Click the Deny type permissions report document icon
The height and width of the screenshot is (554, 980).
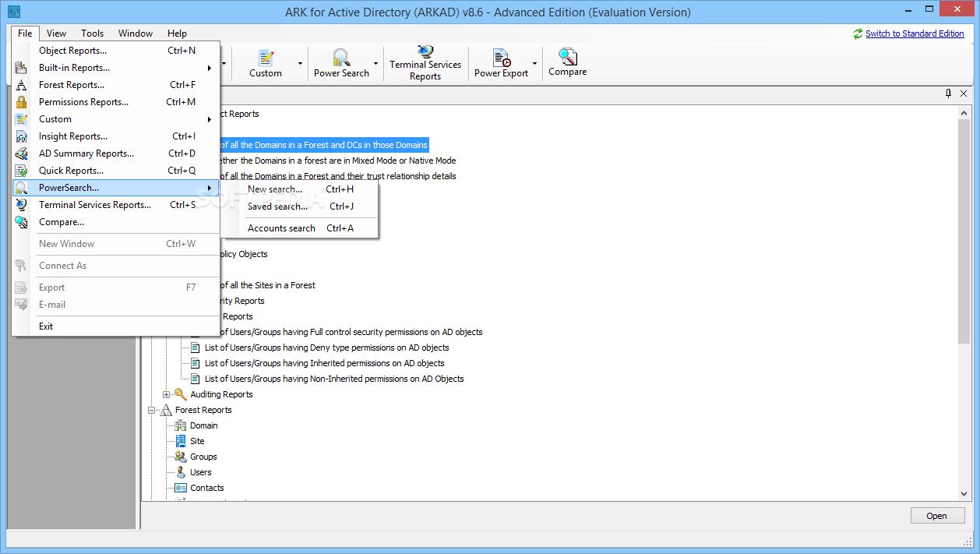tap(196, 348)
